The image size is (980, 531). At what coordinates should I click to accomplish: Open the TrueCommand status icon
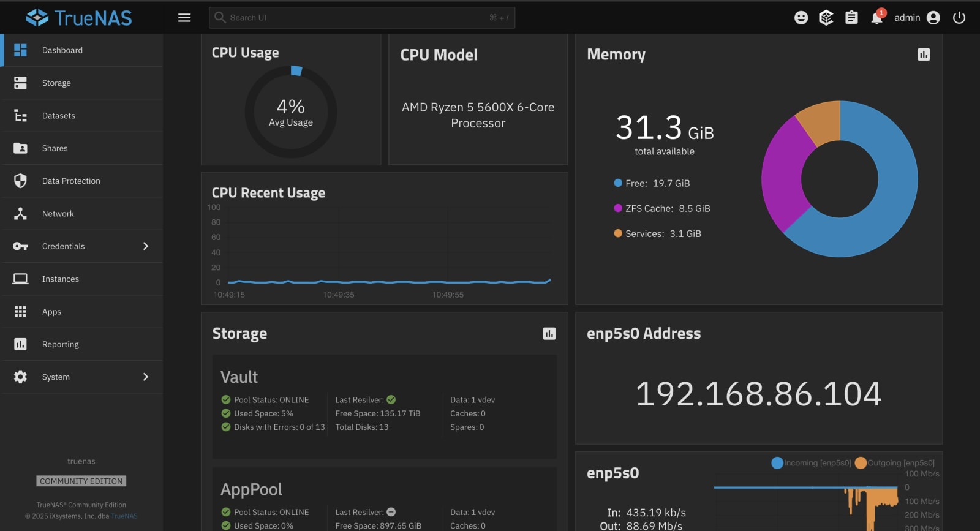[x=826, y=18]
